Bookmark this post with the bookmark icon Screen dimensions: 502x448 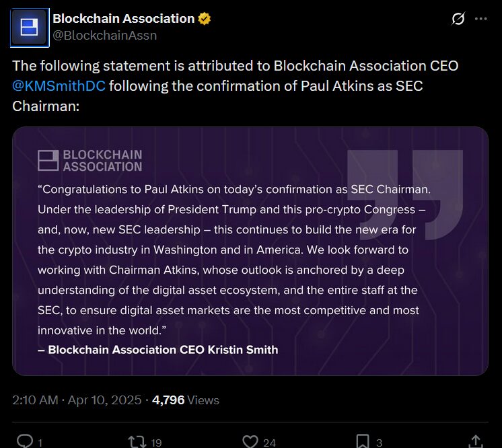pyautogui.click(x=362, y=441)
